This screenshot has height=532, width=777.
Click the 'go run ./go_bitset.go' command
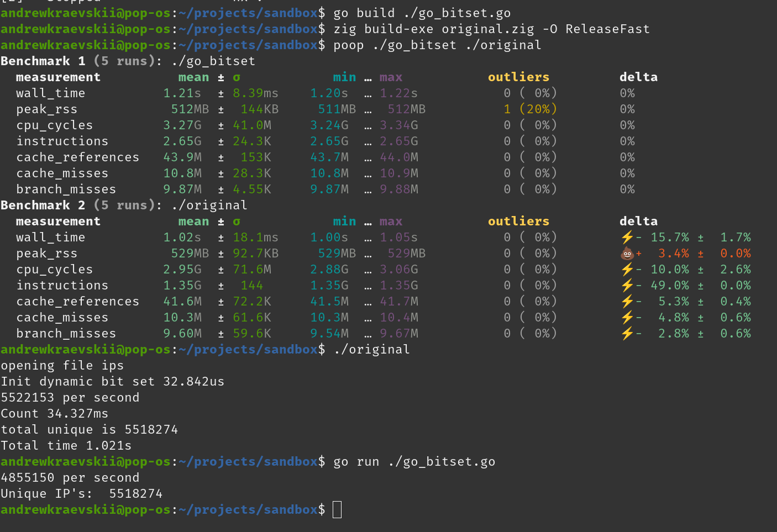414,462
